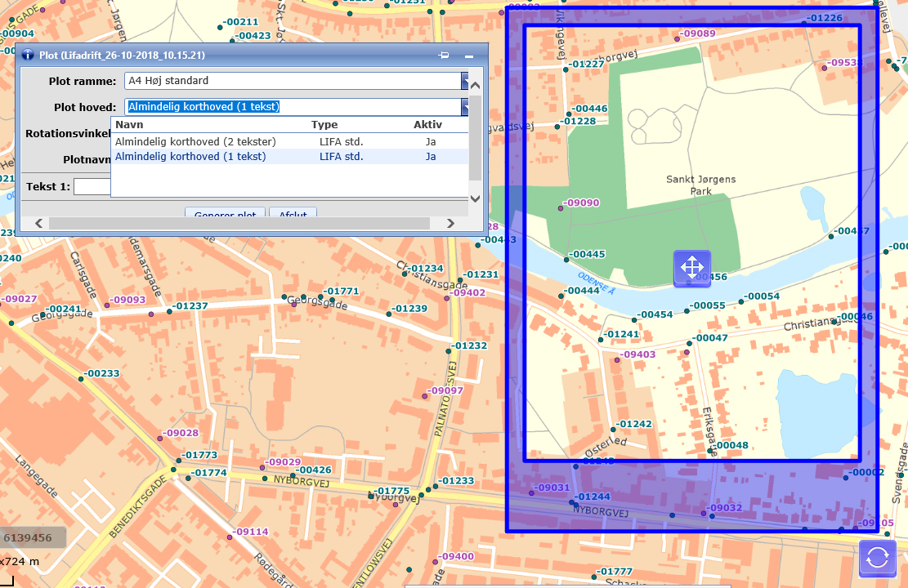This screenshot has height=588, width=908.
Task: Click the horizontal scrollbar track in Plot dialog
Action: tap(239, 224)
